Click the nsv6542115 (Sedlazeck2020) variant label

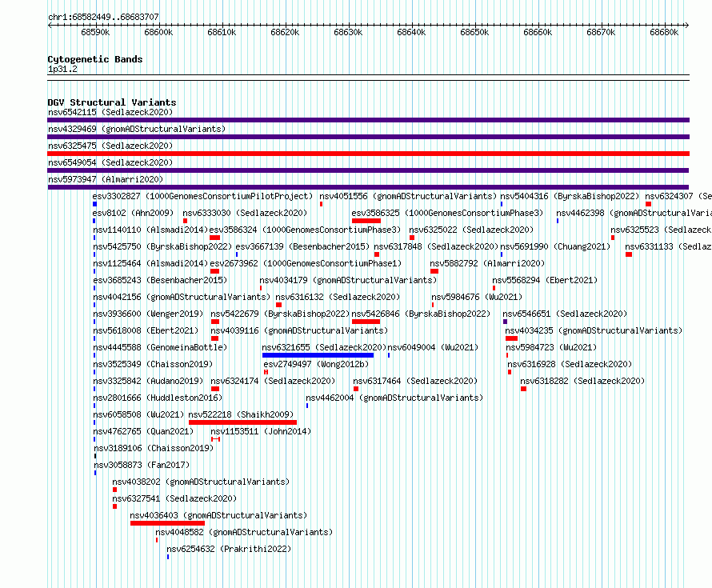(x=110, y=112)
